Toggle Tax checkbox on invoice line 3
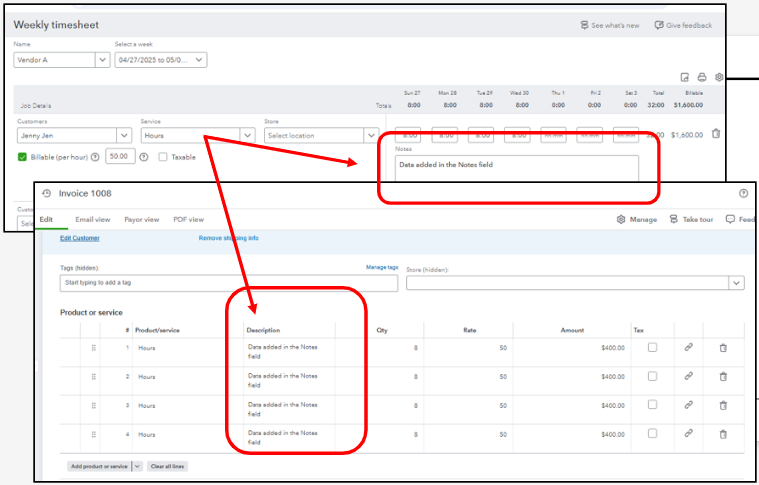 [x=653, y=405]
